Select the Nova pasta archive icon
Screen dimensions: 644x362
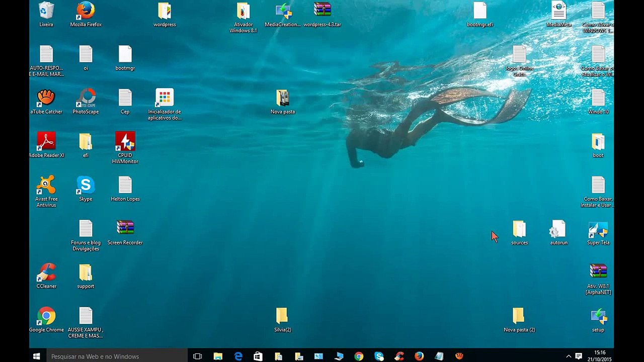(283, 102)
